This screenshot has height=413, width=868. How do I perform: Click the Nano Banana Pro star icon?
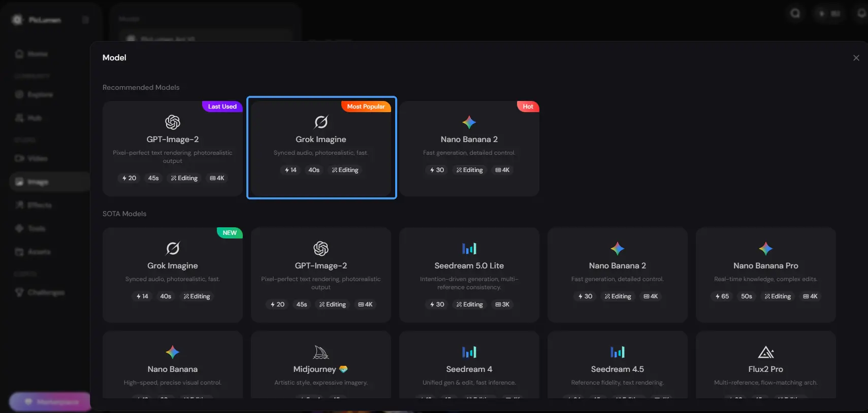tap(766, 249)
